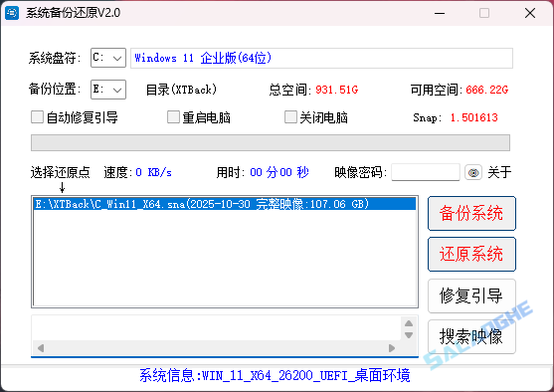Click the 搜索映像 button
The width and height of the screenshot is (554, 392).
(471, 336)
